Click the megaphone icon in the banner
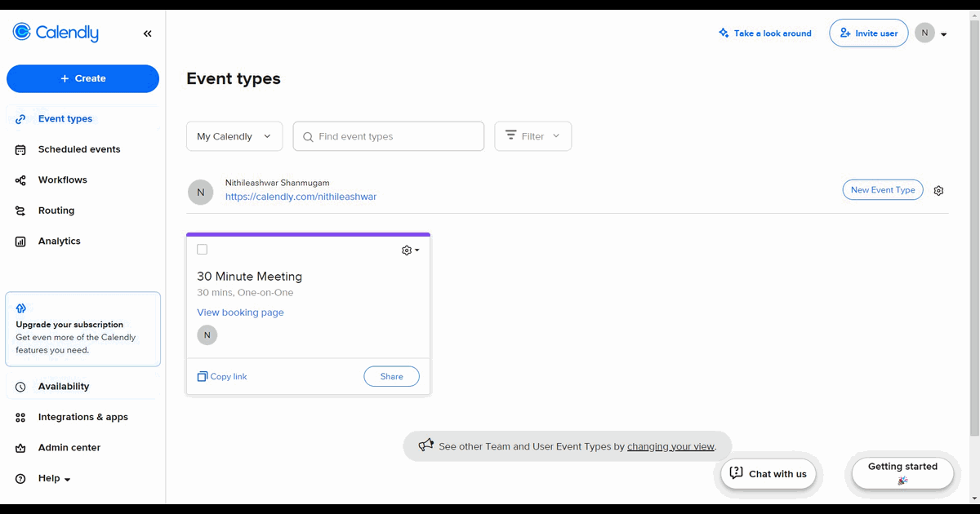 (426, 445)
